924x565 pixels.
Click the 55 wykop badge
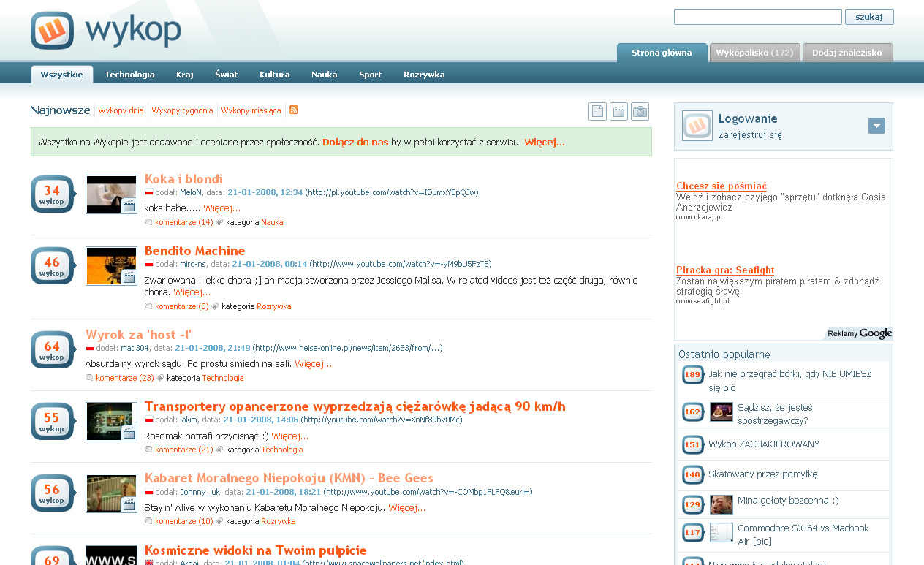pos(53,421)
